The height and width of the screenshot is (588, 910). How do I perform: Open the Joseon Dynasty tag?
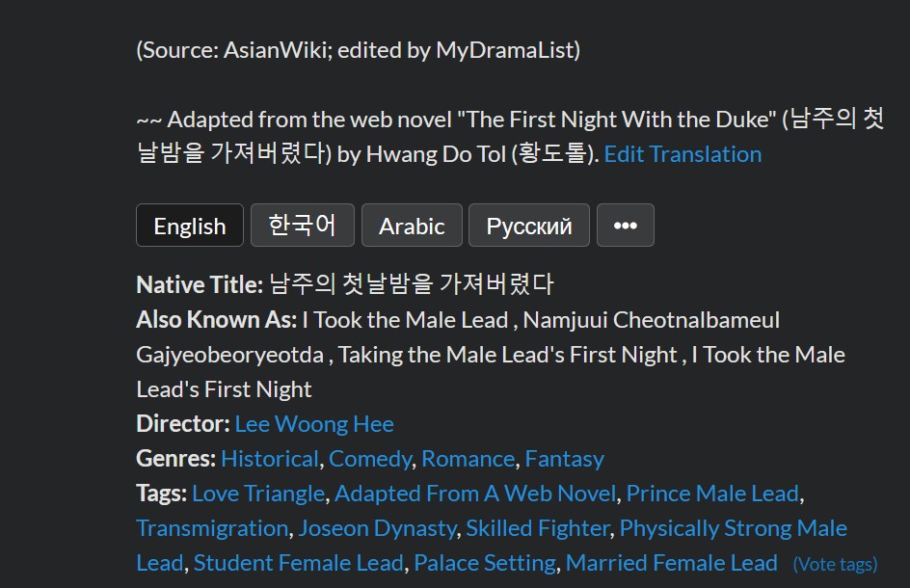(x=377, y=528)
